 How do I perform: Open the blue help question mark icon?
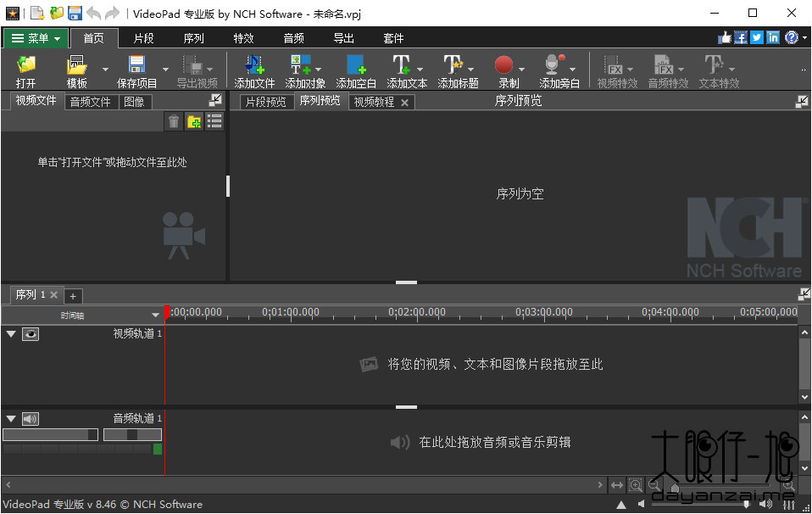792,38
